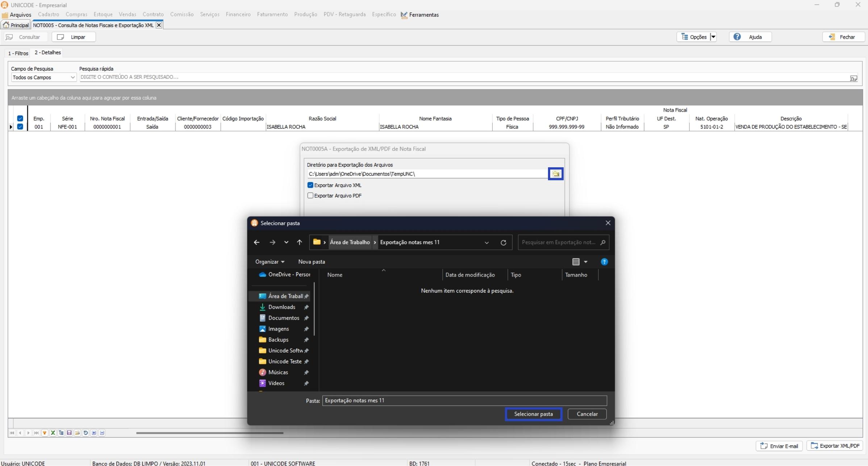The image size is (868, 466).
Task: Click the Nova pasta button
Action: 312,262
